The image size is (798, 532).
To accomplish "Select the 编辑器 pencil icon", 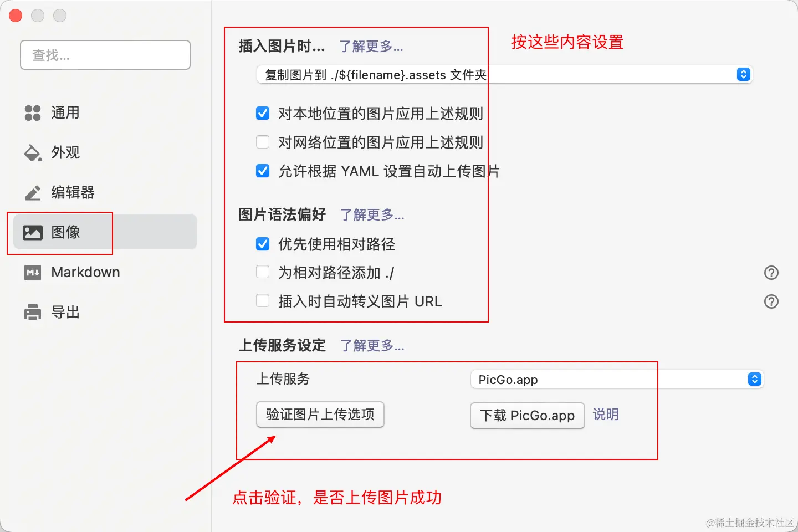I will [x=33, y=192].
